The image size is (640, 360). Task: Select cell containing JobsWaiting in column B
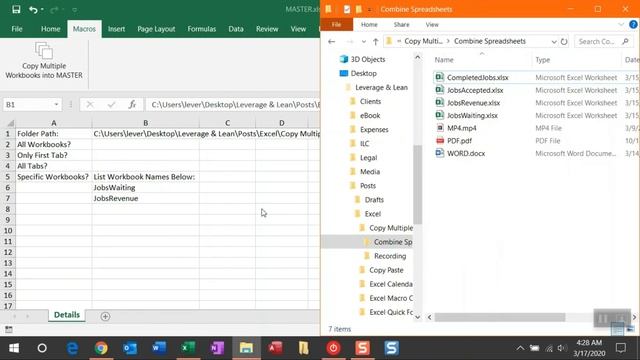[x=145, y=188]
